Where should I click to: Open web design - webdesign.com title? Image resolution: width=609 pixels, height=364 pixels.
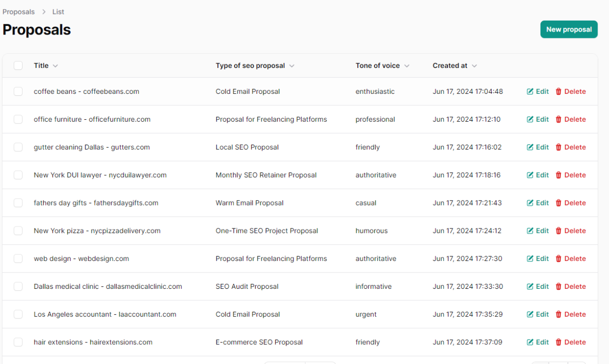pos(81,258)
